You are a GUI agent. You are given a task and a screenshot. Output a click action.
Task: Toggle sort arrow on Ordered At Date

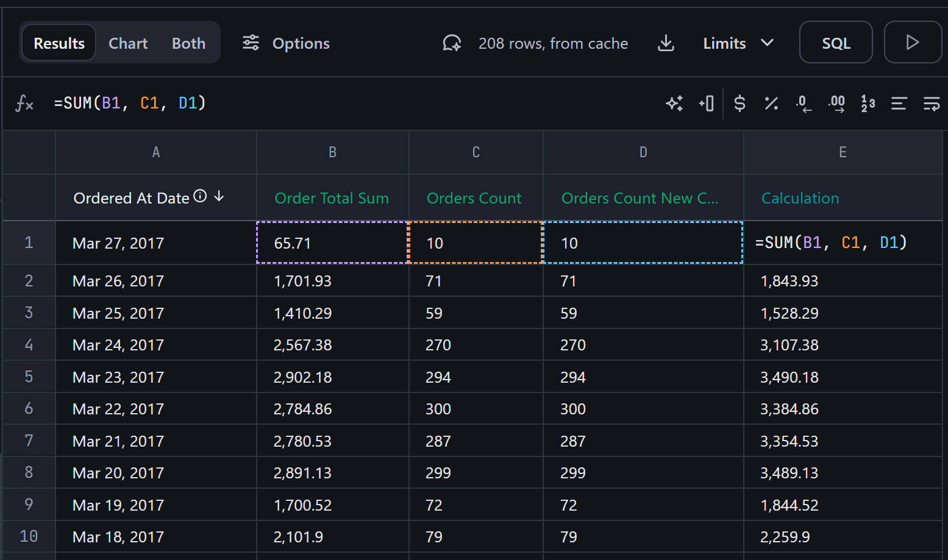(219, 196)
